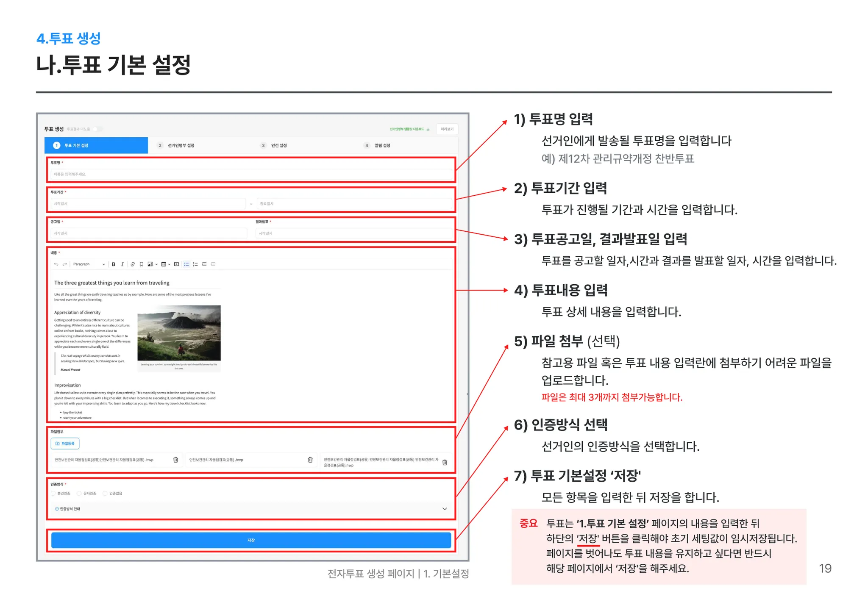Screen dimensions: 868x613
Task: Select the 문자인증 radio button
Action: [x=79, y=494]
